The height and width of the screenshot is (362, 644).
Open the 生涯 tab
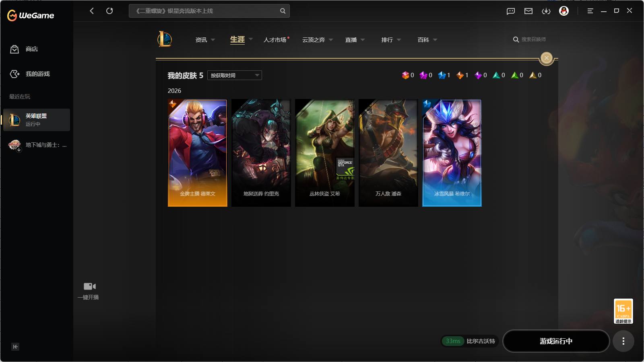237,39
